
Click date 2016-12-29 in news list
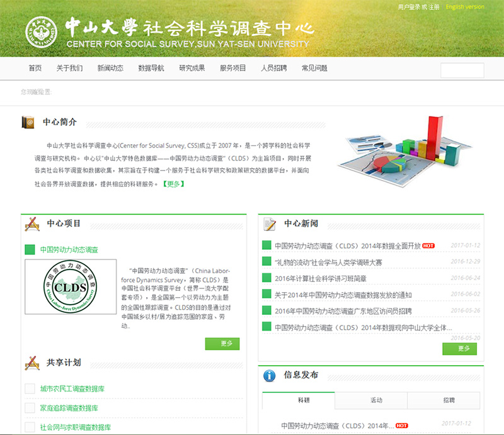point(466,261)
